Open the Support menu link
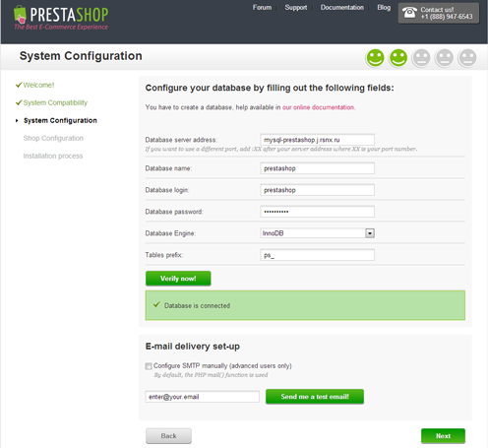 click(x=296, y=7)
